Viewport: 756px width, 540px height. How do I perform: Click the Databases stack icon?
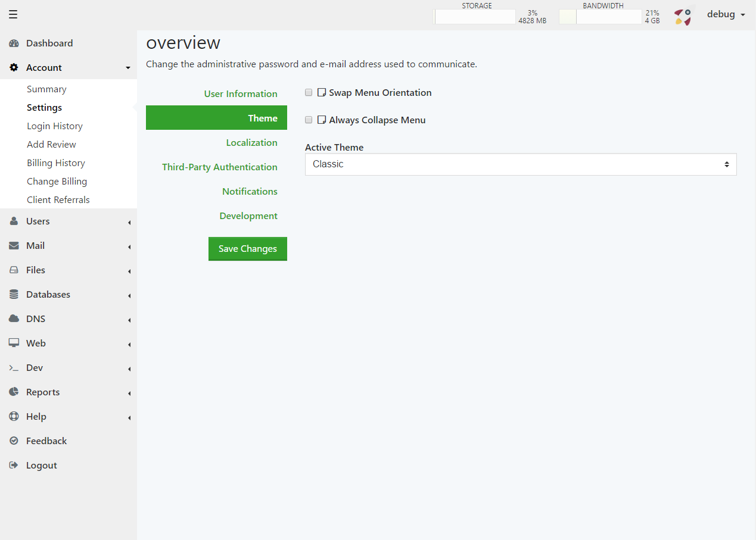click(x=14, y=295)
